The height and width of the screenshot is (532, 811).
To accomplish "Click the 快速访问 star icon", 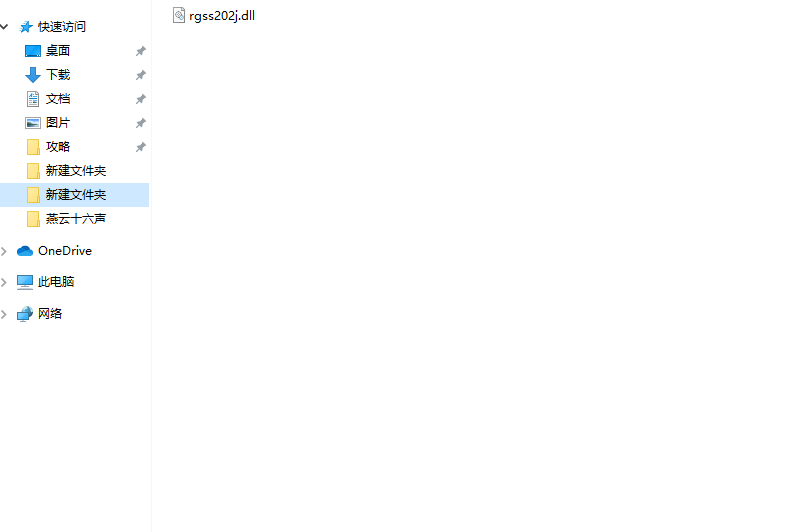I will (x=26, y=27).
